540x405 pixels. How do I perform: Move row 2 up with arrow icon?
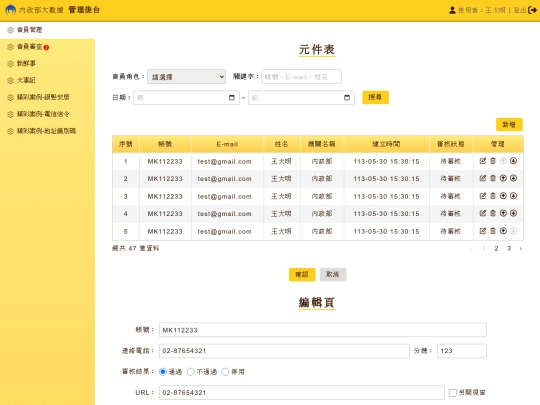pyautogui.click(x=503, y=178)
